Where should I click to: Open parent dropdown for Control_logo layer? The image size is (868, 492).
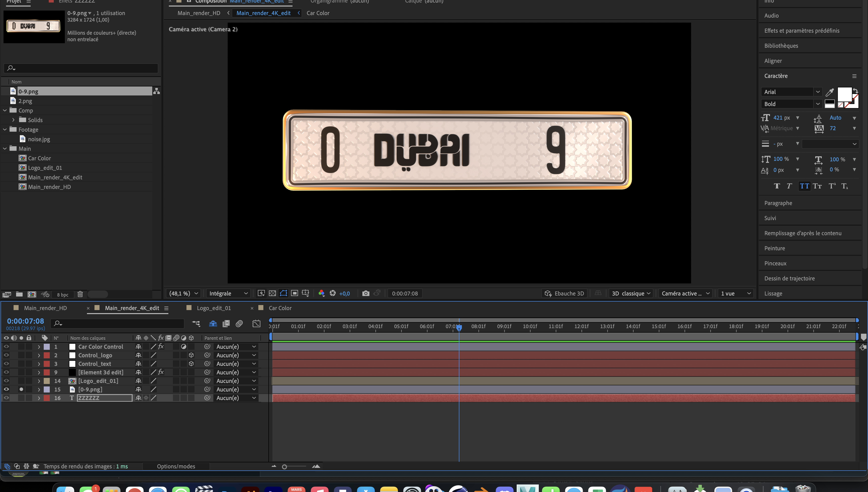tap(236, 355)
